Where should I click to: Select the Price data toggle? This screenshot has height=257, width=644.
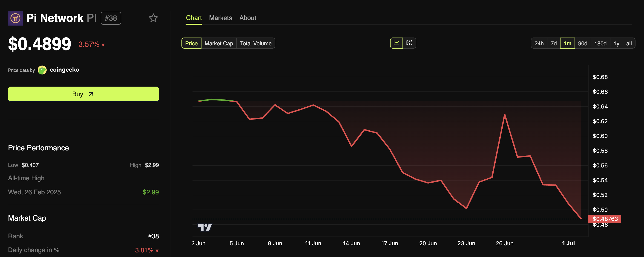tap(191, 43)
